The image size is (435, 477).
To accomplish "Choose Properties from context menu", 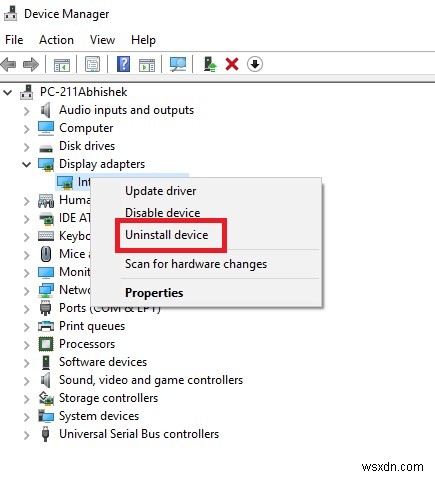I will click(x=154, y=293).
